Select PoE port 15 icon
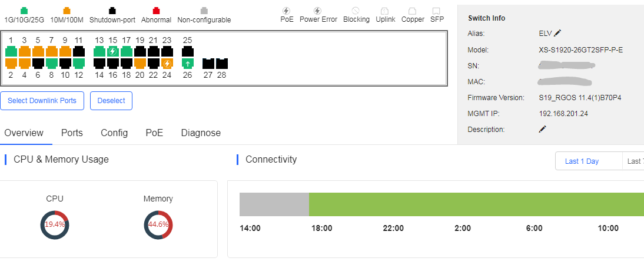The height and width of the screenshot is (261, 644). [x=112, y=51]
